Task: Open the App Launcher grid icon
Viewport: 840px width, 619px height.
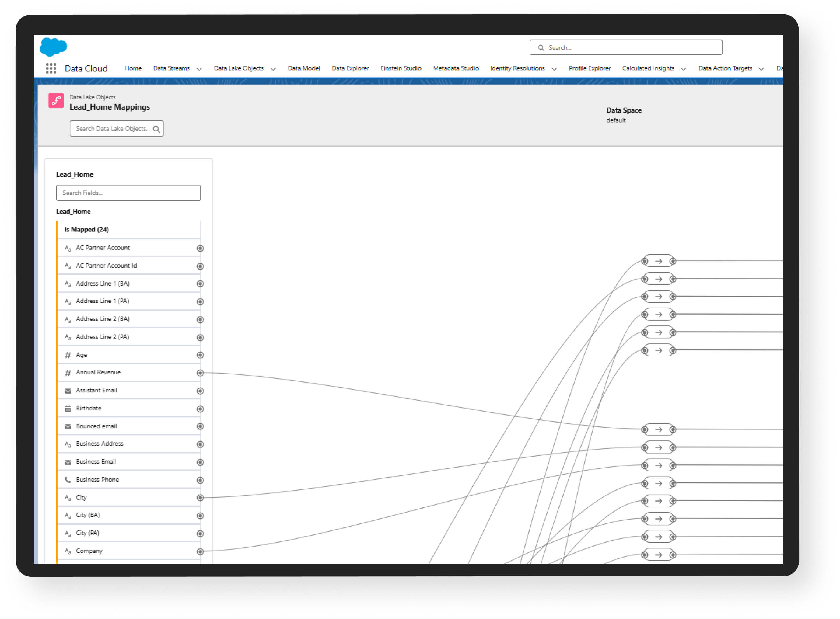Action: (51, 68)
